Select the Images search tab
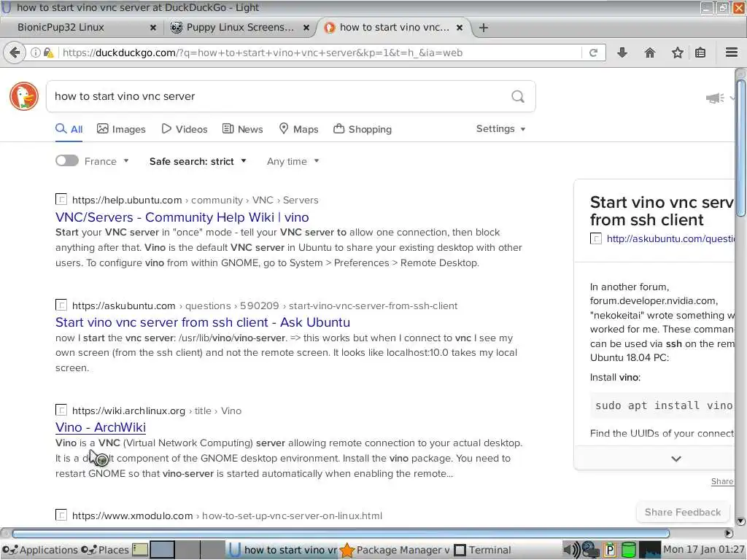The image size is (747, 560). (121, 129)
